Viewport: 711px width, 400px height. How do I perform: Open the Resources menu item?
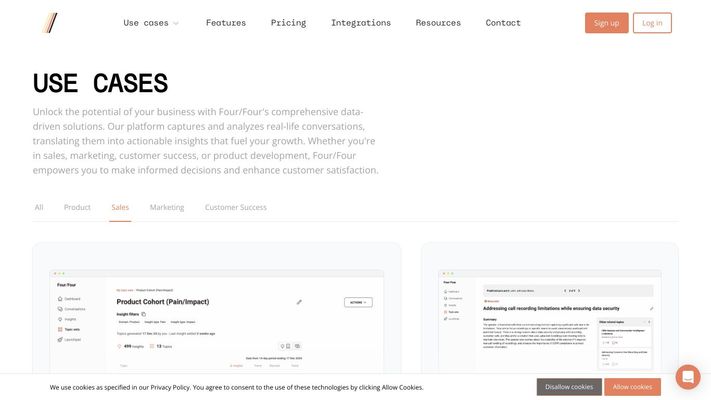click(x=438, y=23)
